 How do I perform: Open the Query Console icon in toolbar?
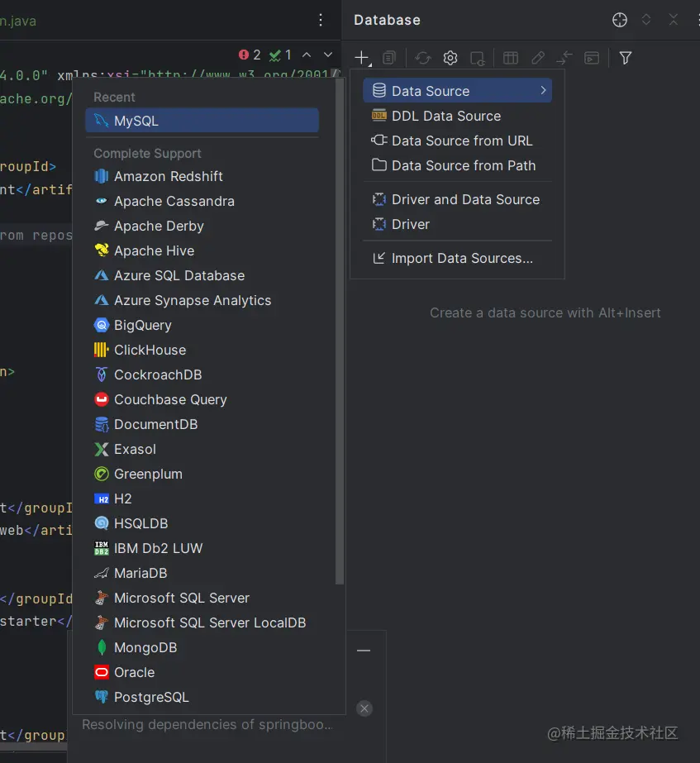(592, 58)
